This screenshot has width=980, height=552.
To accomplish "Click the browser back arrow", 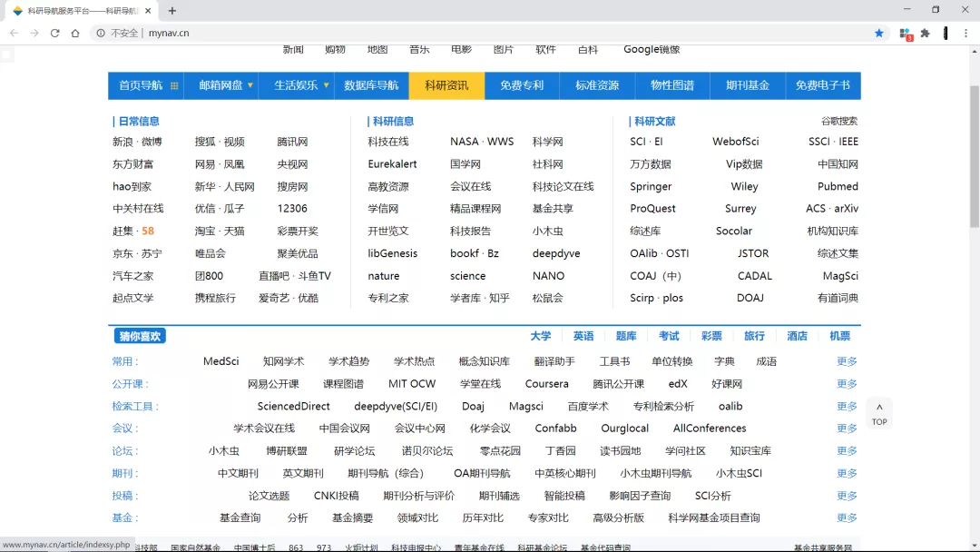I will coord(14,33).
